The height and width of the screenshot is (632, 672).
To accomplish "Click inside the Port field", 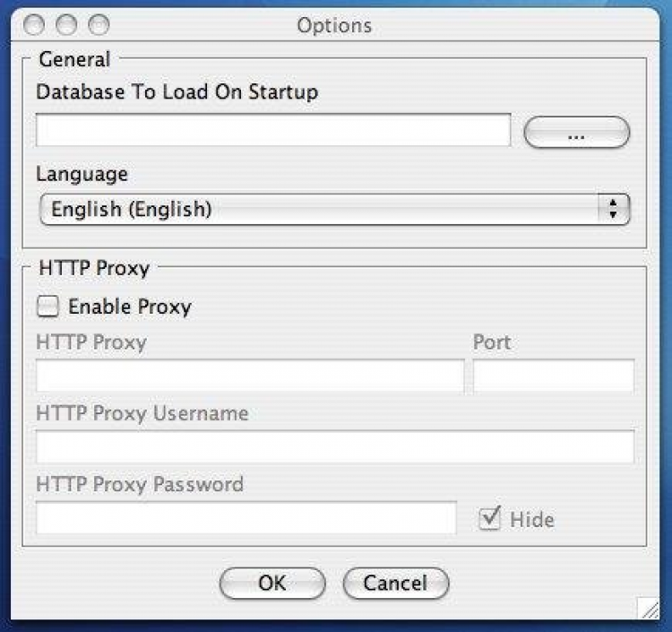I will pyautogui.click(x=553, y=377).
